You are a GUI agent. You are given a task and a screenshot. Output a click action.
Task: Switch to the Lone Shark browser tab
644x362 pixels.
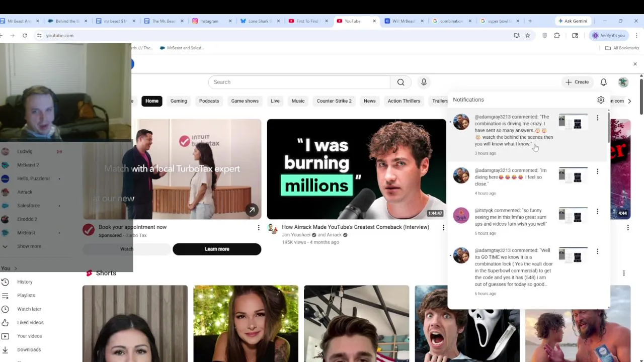tap(259, 21)
